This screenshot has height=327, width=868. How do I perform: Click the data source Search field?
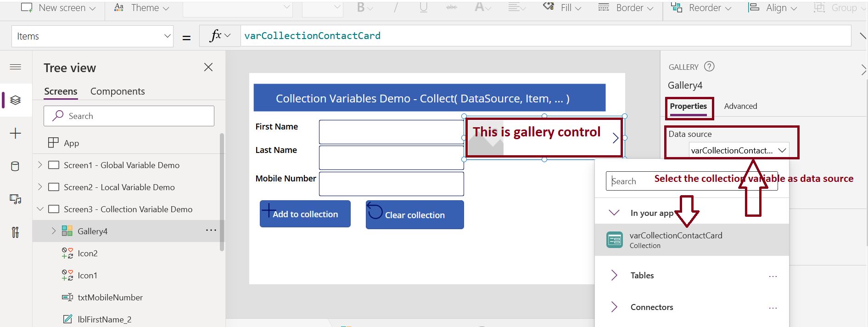(692, 181)
